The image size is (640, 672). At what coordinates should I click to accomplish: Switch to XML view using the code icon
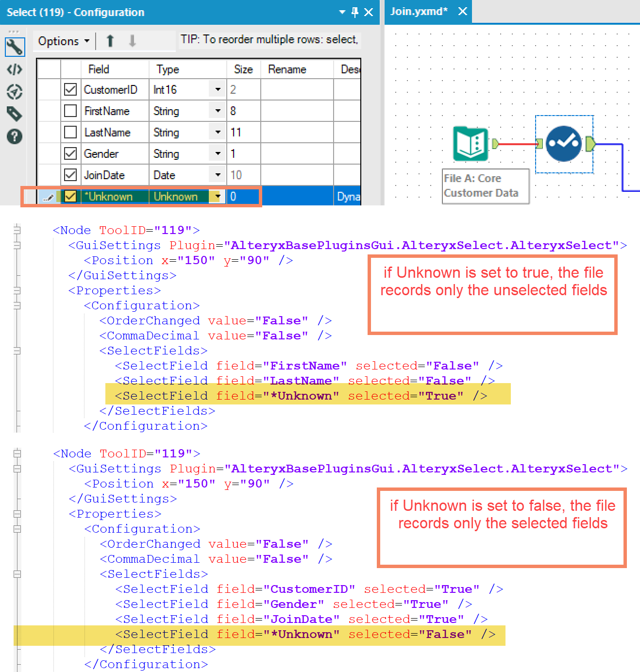(x=14, y=69)
